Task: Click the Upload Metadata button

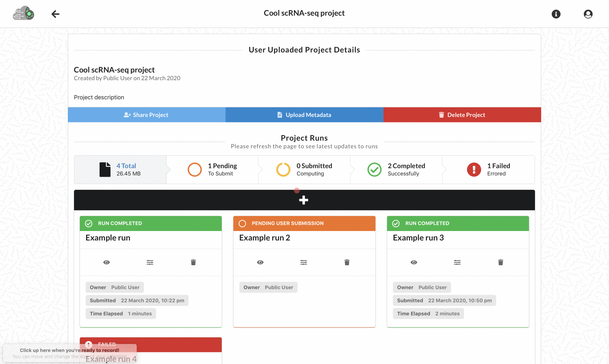Action: (x=304, y=115)
